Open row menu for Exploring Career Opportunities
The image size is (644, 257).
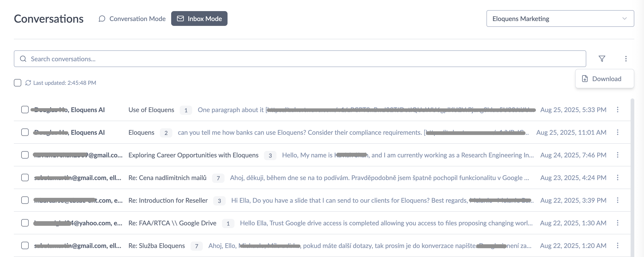(x=617, y=155)
